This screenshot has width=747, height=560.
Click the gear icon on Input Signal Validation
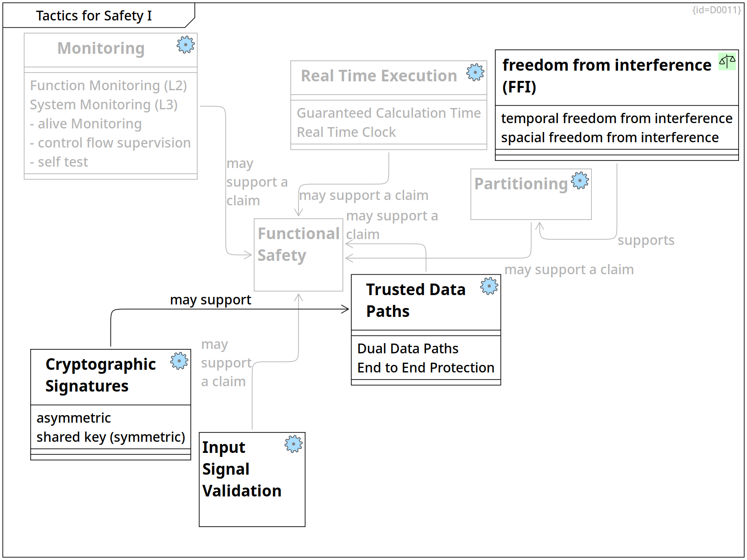(293, 444)
